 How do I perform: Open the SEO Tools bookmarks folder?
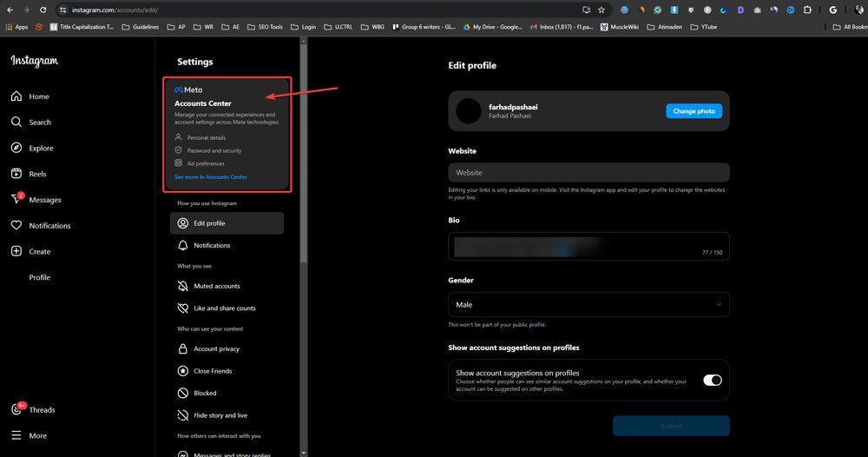tap(265, 27)
